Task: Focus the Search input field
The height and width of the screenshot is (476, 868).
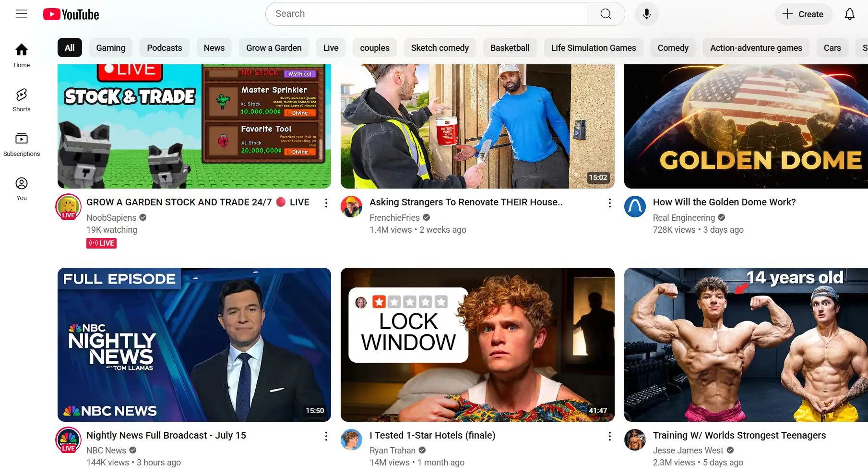Action: (x=427, y=14)
